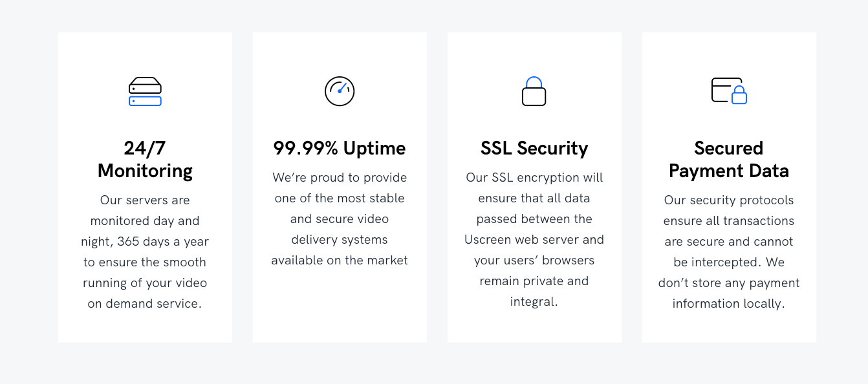The image size is (868, 384).
Task: Click the server stack monitoring icon
Action: click(x=145, y=91)
